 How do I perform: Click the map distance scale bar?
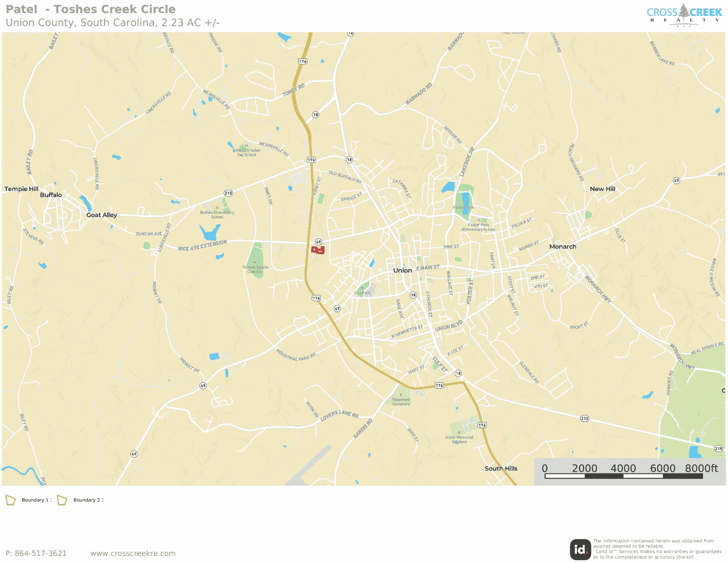[x=623, y=476]
